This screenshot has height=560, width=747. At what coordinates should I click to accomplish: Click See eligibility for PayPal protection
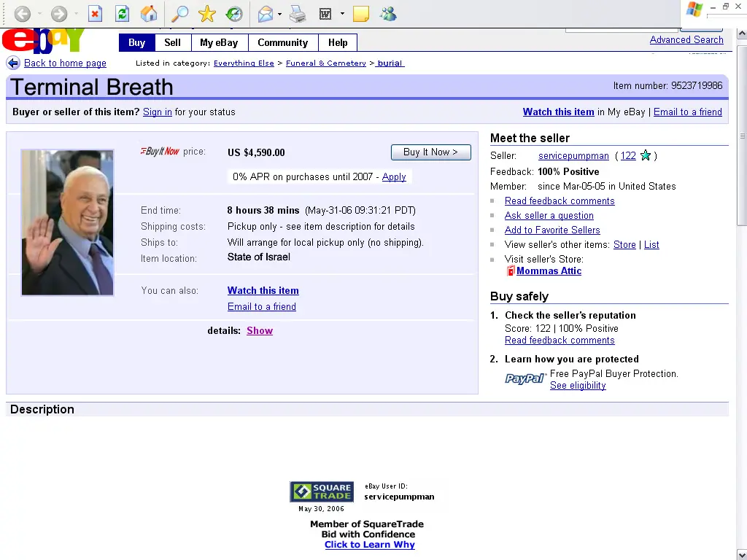pos(578,386)
